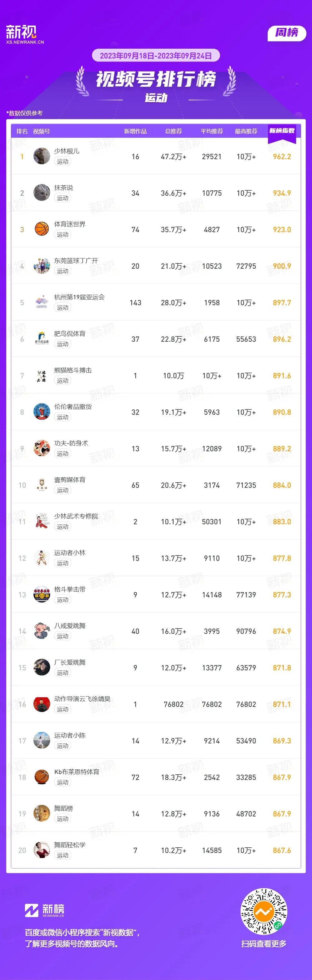Open the 杭州第19届亚运会 logo avatar
Image resolution: width=312 pixels, height=980 pixels.
[42, 302]
